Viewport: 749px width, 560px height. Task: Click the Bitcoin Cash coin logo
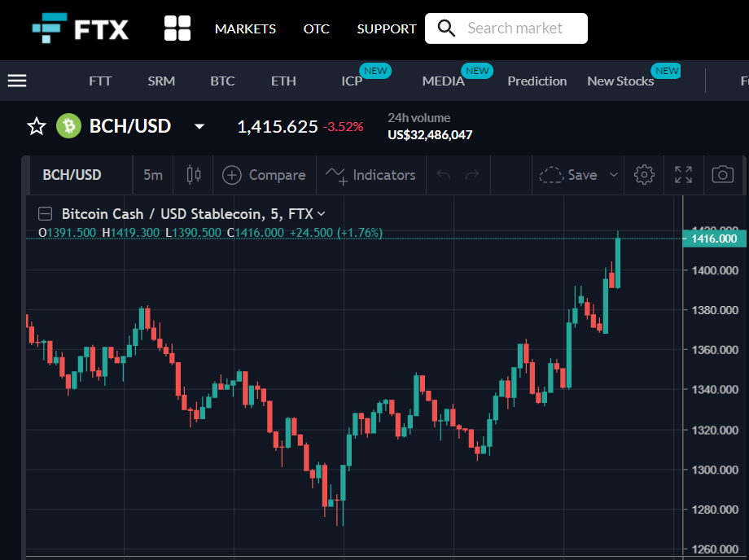click(68, 126)
